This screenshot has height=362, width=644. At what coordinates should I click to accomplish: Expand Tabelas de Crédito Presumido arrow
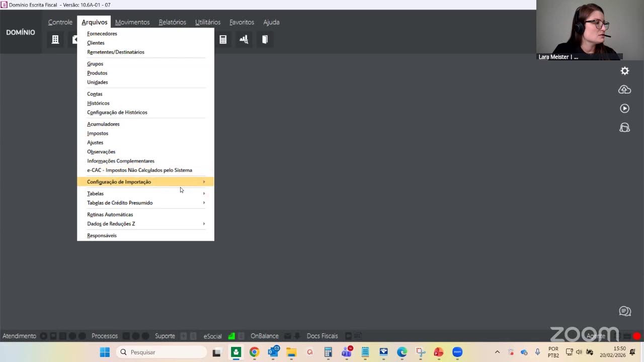coord(204,203)
